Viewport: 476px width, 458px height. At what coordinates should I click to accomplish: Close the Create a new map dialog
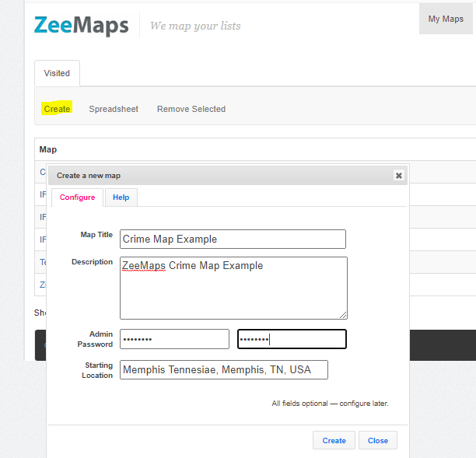(x=398, y=176)
